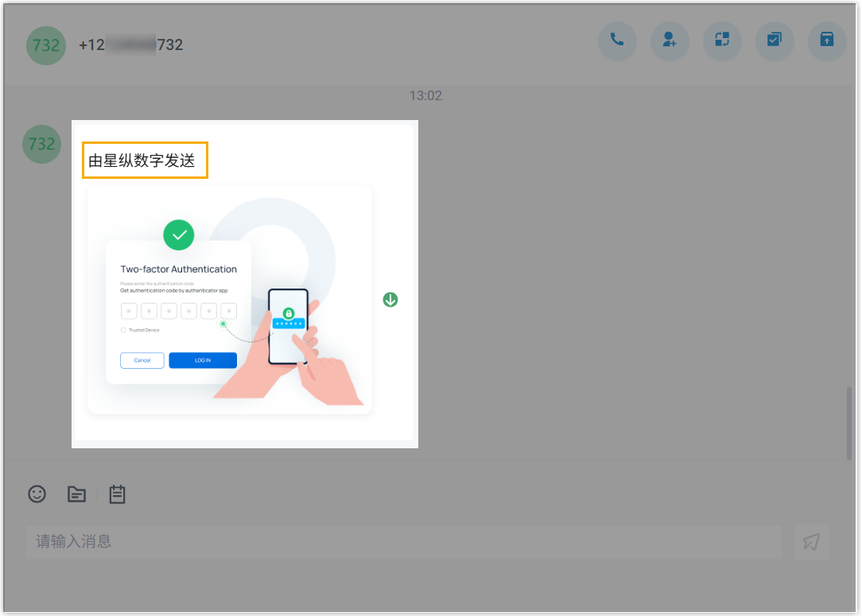Click the 732 avatar in chat header
Image resolution: width=862 pixels, height=616 pixels.
coord(46,45)
